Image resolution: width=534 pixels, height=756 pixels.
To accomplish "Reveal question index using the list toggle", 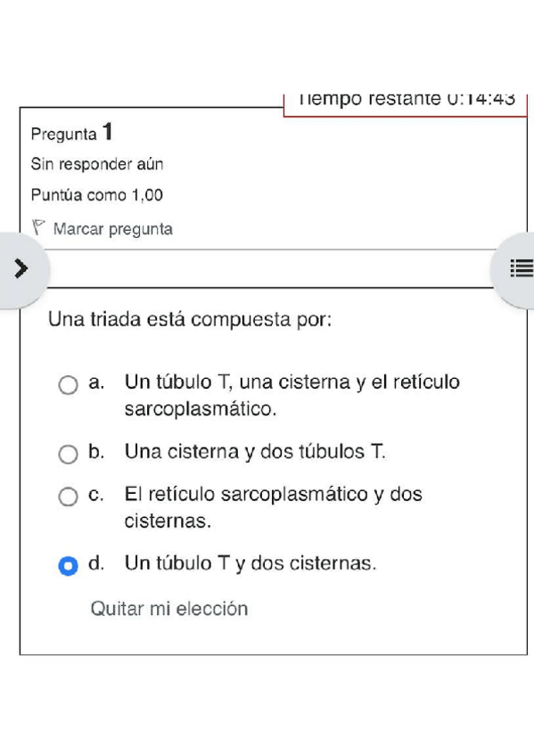I will (x=522, y=268).
